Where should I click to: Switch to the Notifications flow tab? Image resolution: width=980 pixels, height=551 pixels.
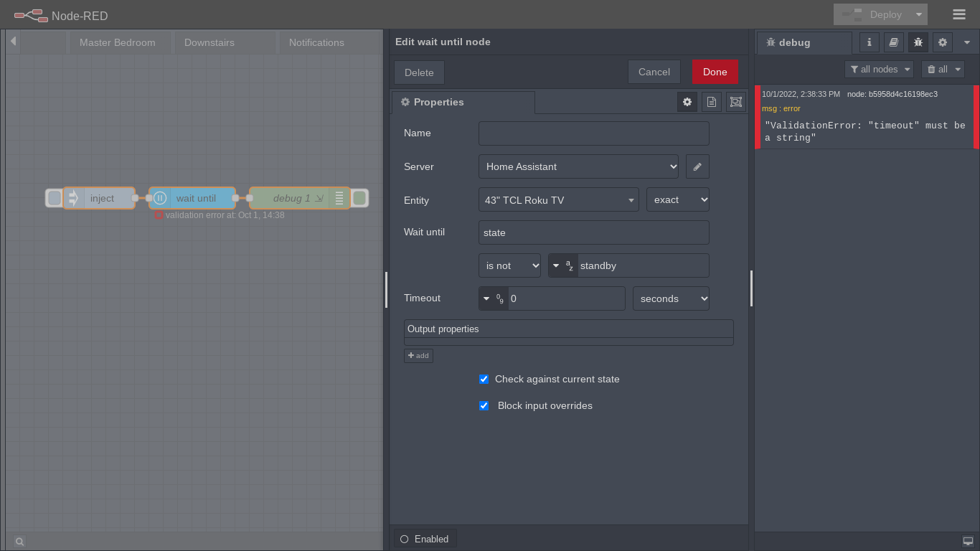tap(316, 42)
